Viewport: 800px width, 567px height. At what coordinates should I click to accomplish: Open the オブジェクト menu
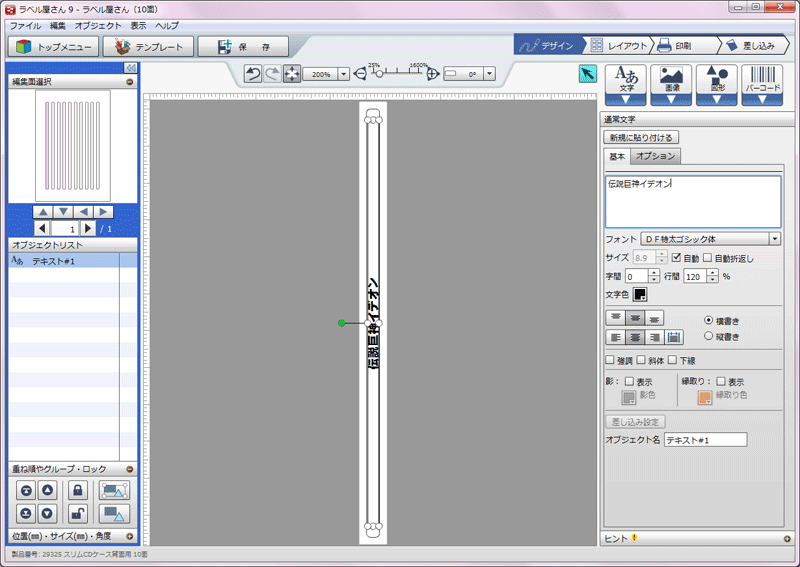point(98,26)
